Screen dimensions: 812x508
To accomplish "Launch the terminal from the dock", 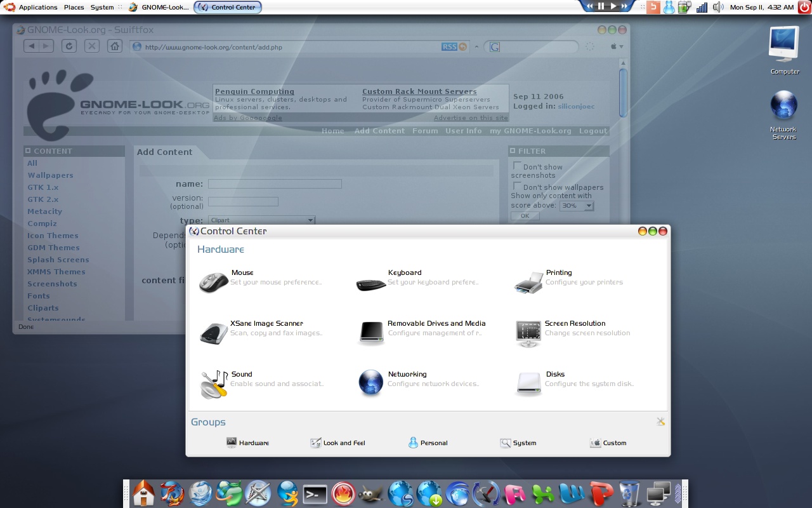I will (x=315, y=494).
